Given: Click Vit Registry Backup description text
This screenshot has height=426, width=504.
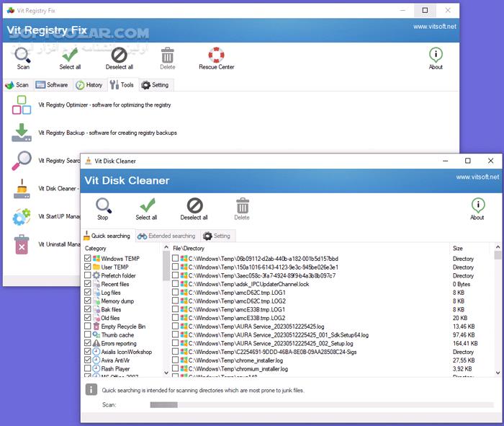Looking at the screenshot, I should click(x=108, y=133).
